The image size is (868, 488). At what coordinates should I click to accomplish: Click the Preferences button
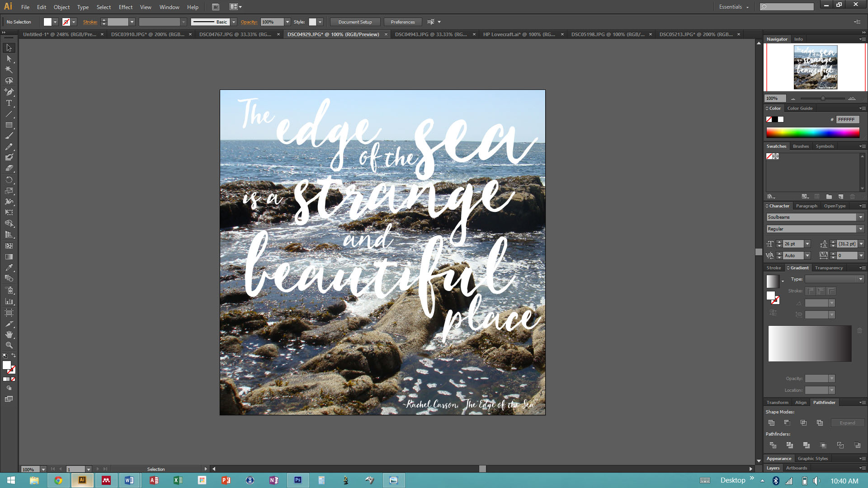point(402,22)
